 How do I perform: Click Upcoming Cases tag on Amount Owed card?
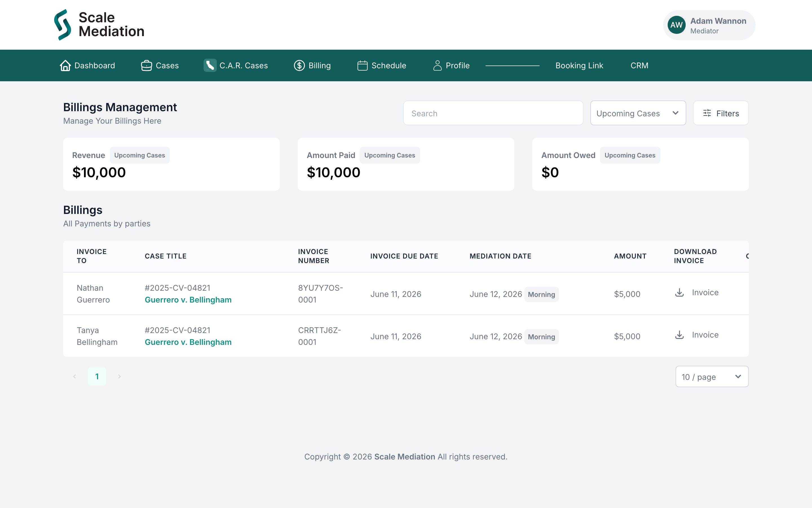coord(630,155)
